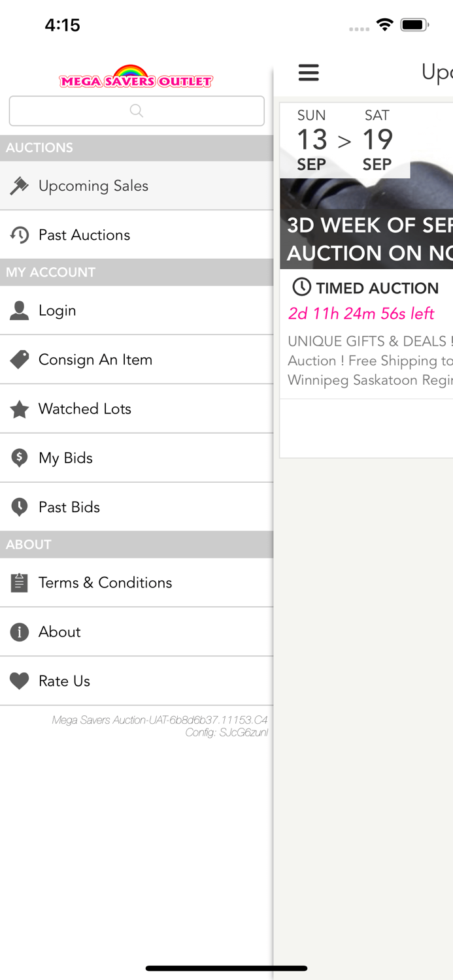This screenshot has height=980, width=453.
Task: Tap the pink countdown timer text
Action: point(361,314)
